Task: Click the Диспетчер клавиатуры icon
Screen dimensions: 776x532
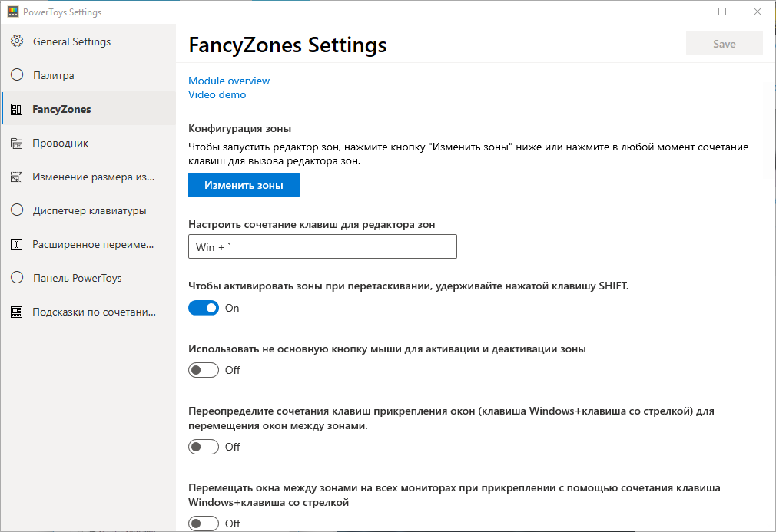Action: [x=17, y=210]
